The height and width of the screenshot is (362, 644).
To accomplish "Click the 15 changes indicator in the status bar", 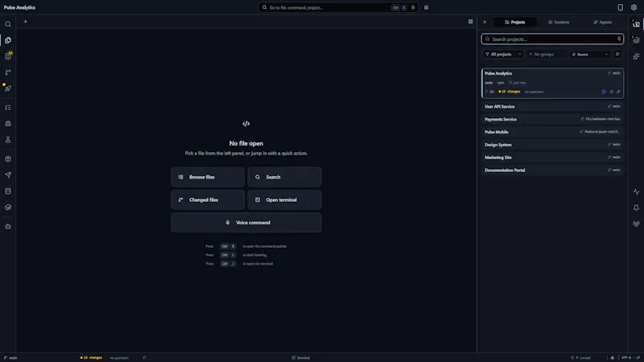I will tap(91, 357).
